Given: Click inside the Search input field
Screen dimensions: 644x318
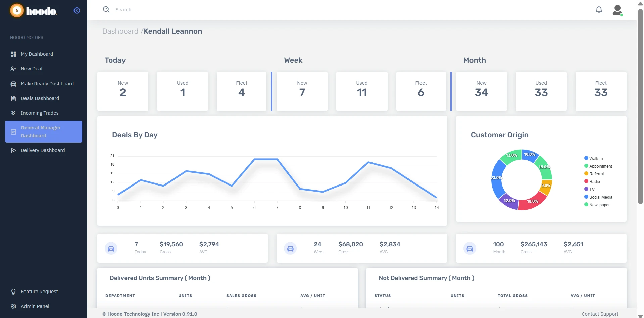Looking at the screenshot, I should click(x=168, y=9).
